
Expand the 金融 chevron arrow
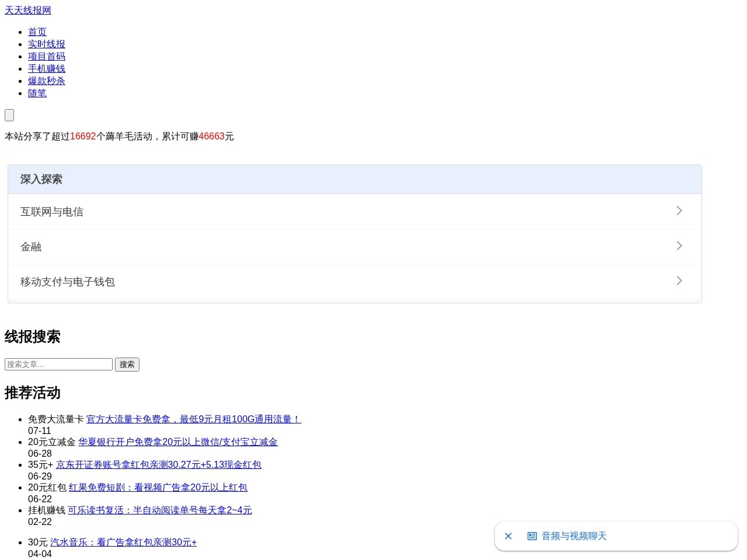click(679, 246)
